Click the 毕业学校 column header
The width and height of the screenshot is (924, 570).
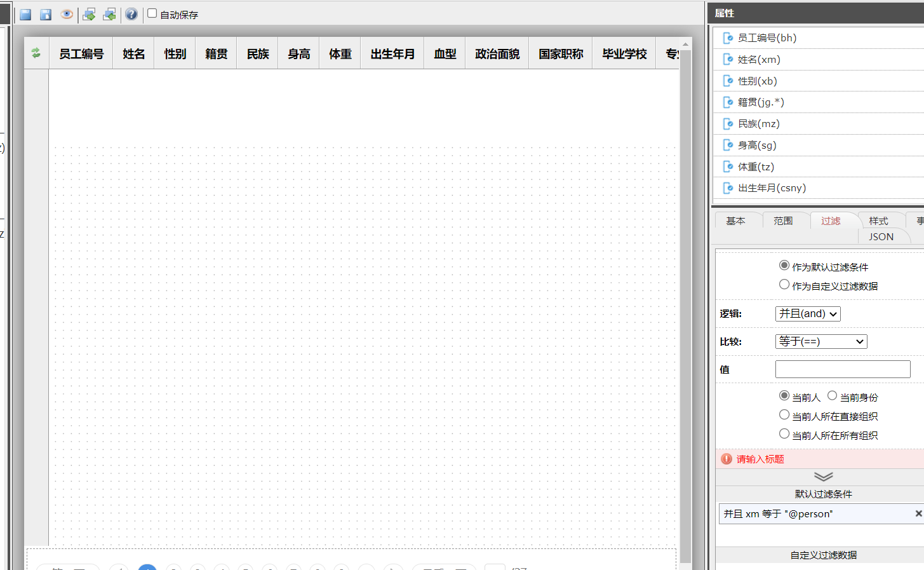click(624, 54)
